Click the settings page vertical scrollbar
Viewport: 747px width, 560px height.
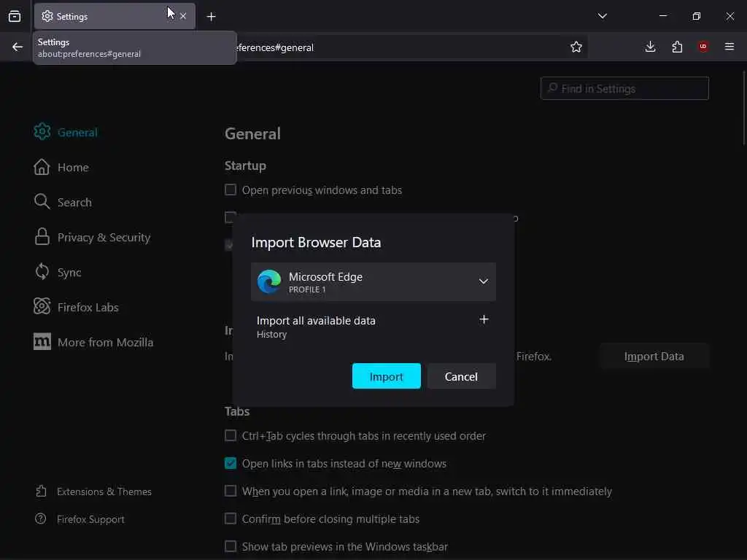click(x=743, y=108)
